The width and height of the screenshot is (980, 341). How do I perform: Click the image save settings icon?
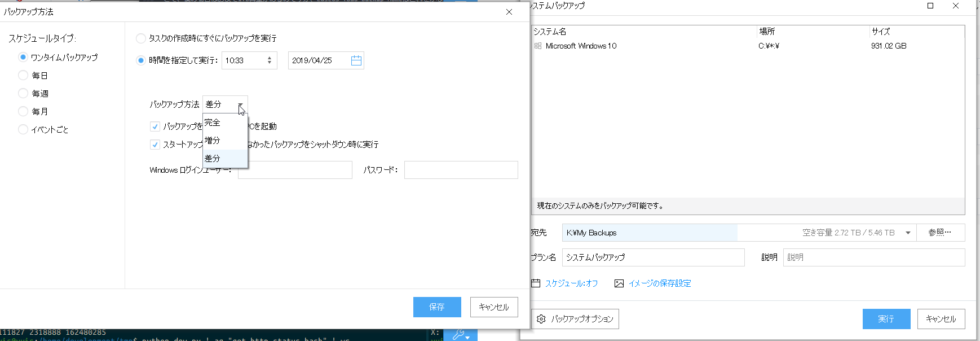[619, 283]
